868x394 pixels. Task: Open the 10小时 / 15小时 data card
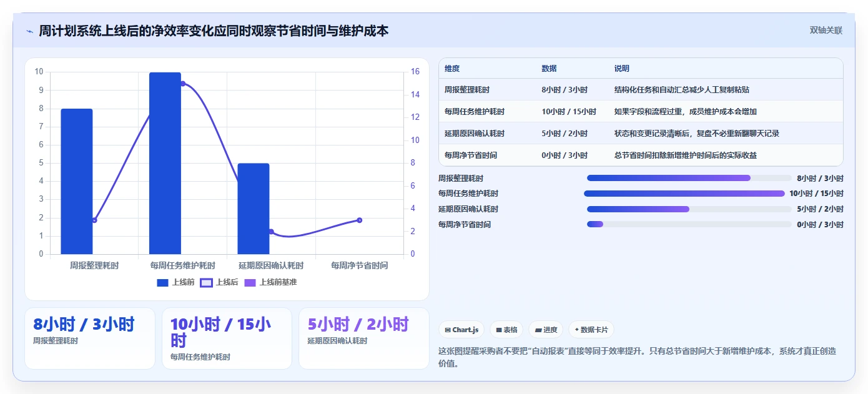(x=227, y=338)
